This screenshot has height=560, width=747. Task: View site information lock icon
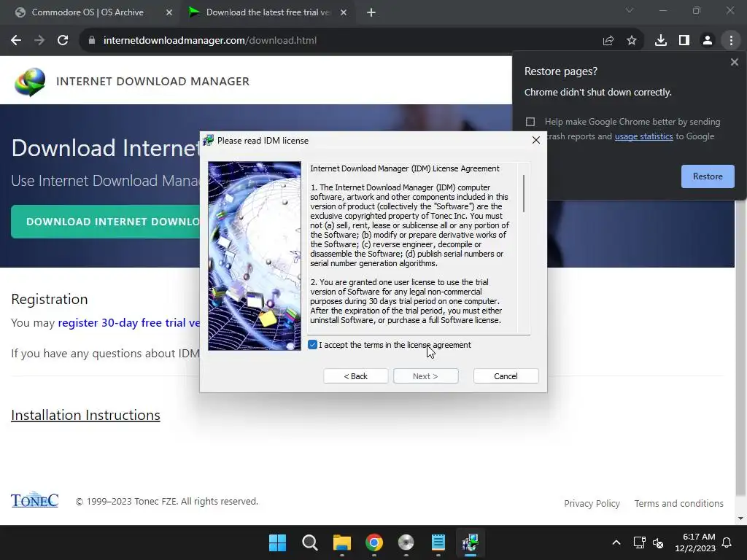(92, 41)
